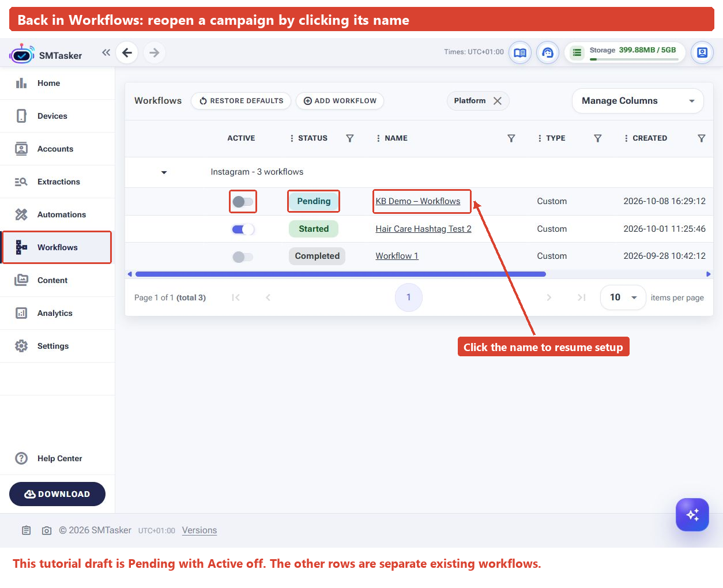Screen dimensions: 723x588
Task: Open Content in the sidebar
Action: tap(58, 280)
